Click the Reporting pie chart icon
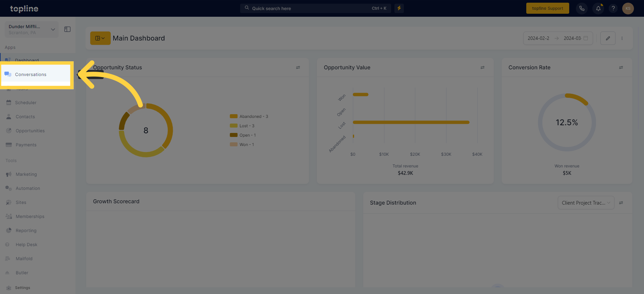 coord(9,230)
